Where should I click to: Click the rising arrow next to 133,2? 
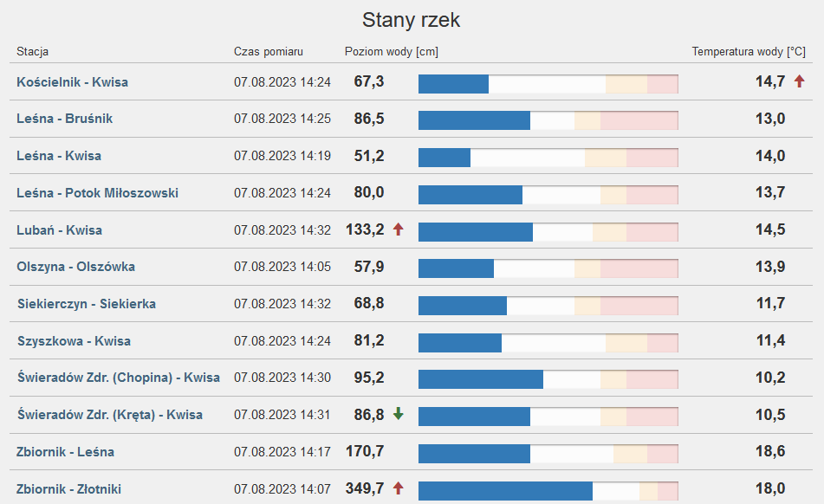(399, 229)
